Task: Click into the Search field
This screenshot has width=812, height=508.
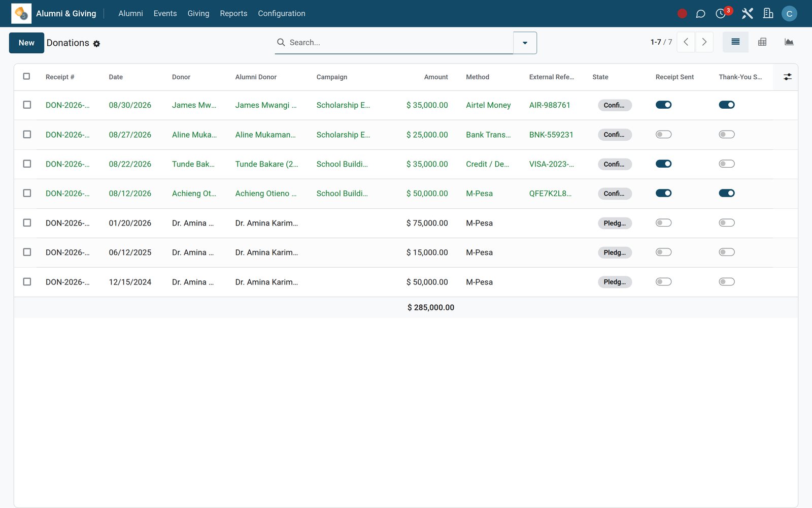Action: (x=400, y=43)
